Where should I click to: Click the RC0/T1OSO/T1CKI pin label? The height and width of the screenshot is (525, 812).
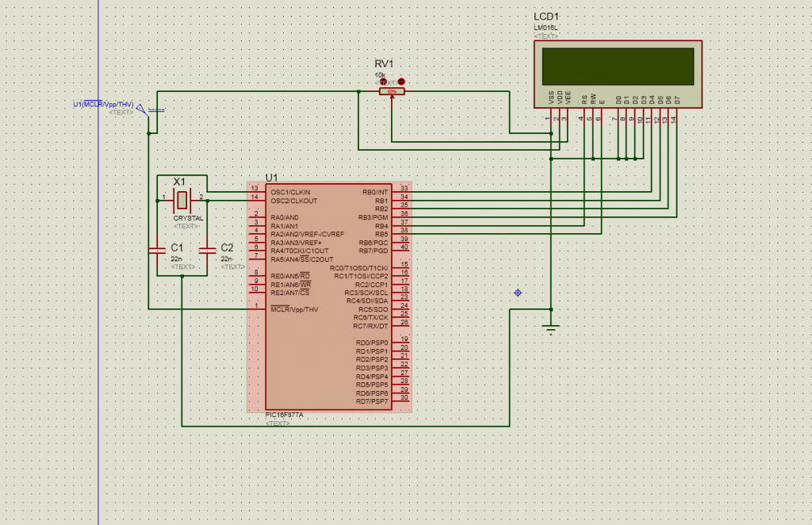tap(359, 268)
